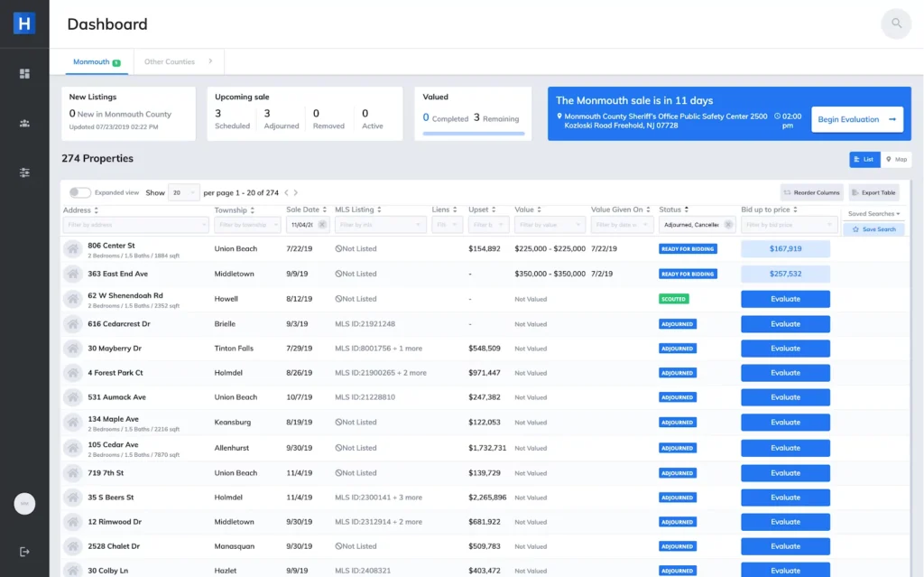Screen dimensions: 924x577
Task: Enable the Expanded view toggle
Action: 79,192
